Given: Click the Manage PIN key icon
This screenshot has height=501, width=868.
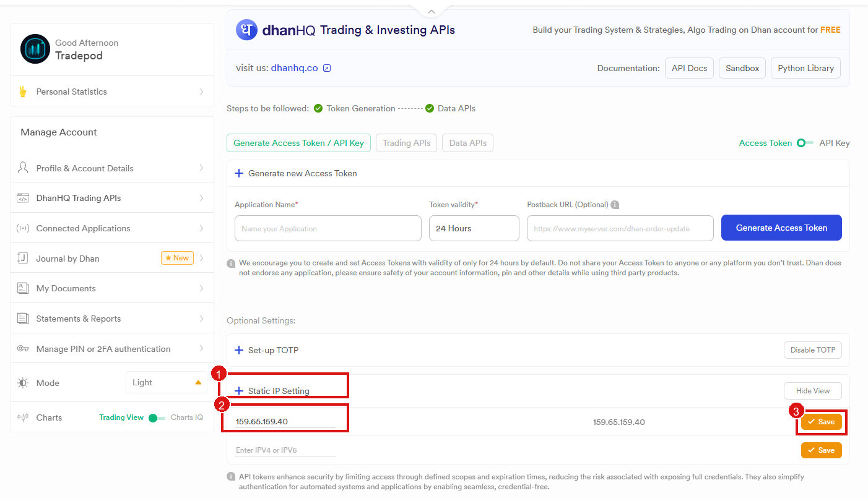Looking at the screenshot, I should 23,349.
